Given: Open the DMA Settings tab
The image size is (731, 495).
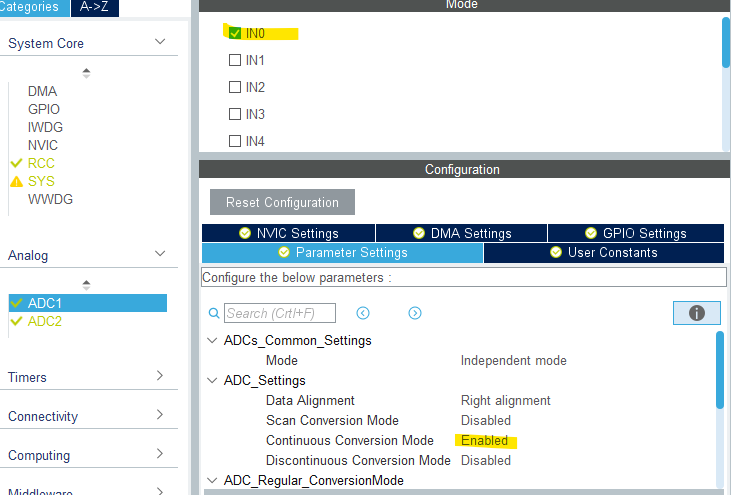Looking at the screenshot, I should (462, 233).
